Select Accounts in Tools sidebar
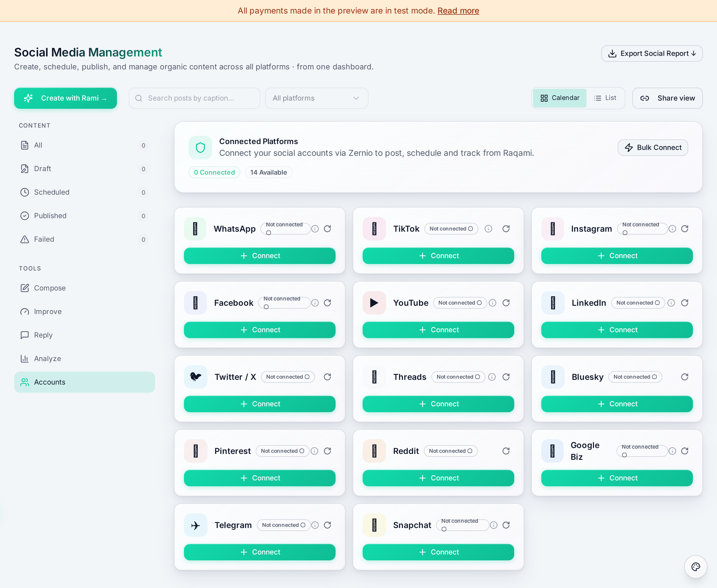This screenshot has width=717, height=588. point(84,382)
